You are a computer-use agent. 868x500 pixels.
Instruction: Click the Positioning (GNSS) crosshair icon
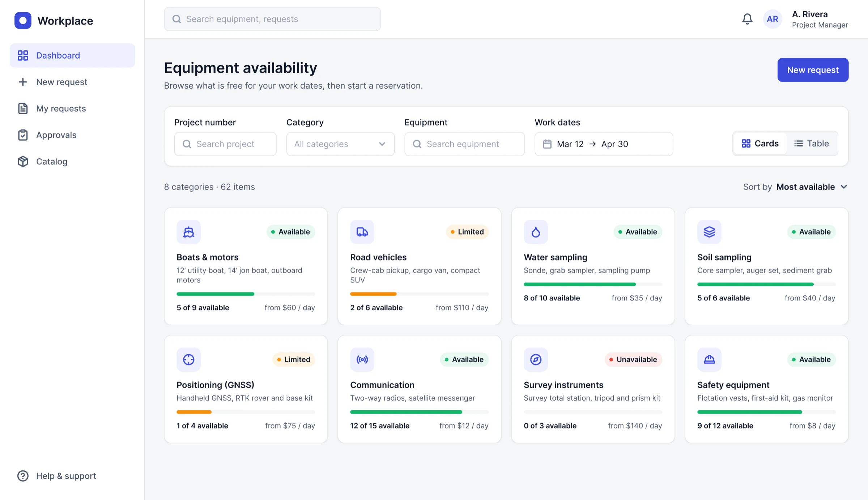tap(188, 359)
